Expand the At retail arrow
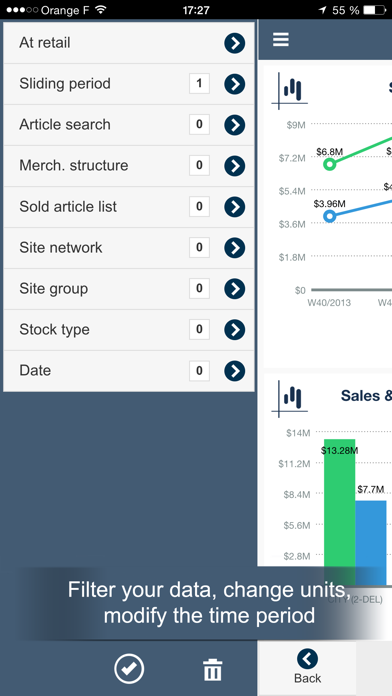This screenshot has width=392, height=696. tap(235, 43)
